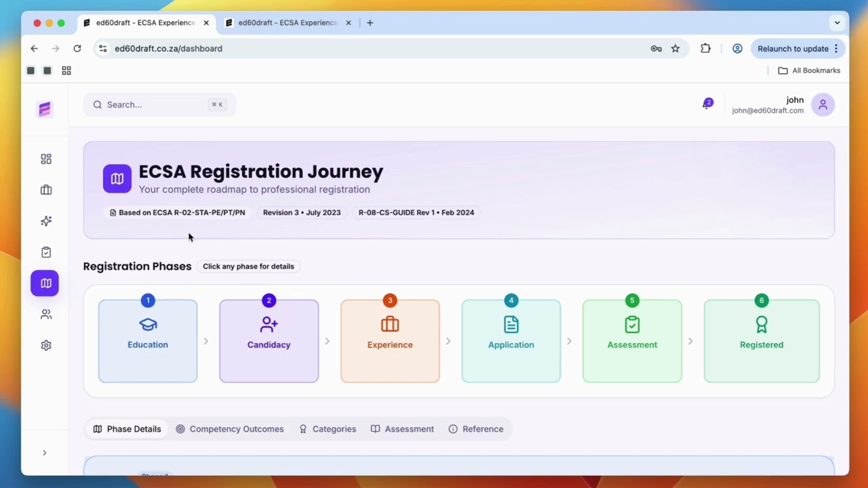The height and width of the screenshot is (488, 868).
Task: Go back with the browser back arrow
Action: tap(34, 49)
